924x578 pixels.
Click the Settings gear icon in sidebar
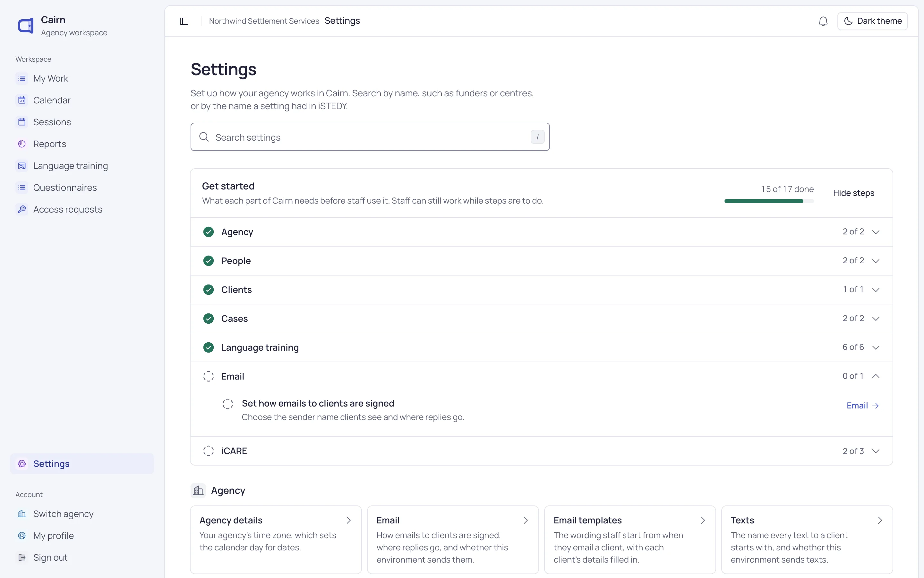[22, 464]
